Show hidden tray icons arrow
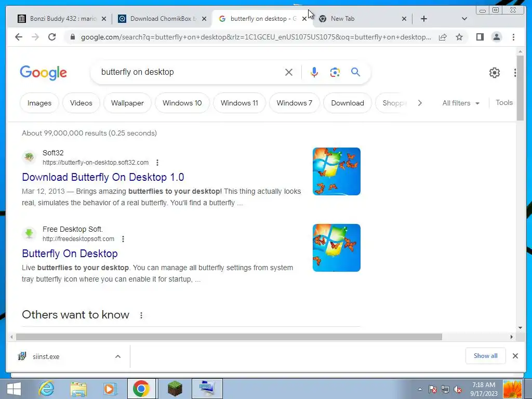The image size is (532, 399). [420, 390]
